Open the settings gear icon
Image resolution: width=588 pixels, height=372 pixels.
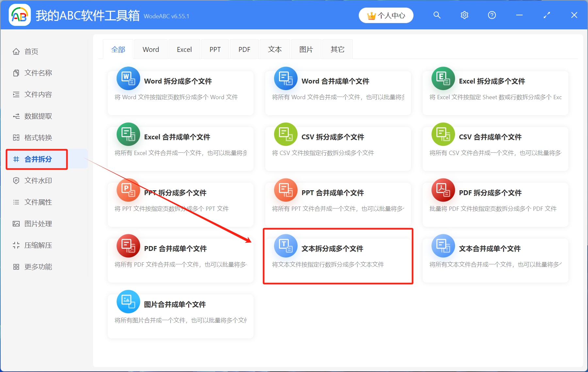pyautogui.click(x=464, y=15)
